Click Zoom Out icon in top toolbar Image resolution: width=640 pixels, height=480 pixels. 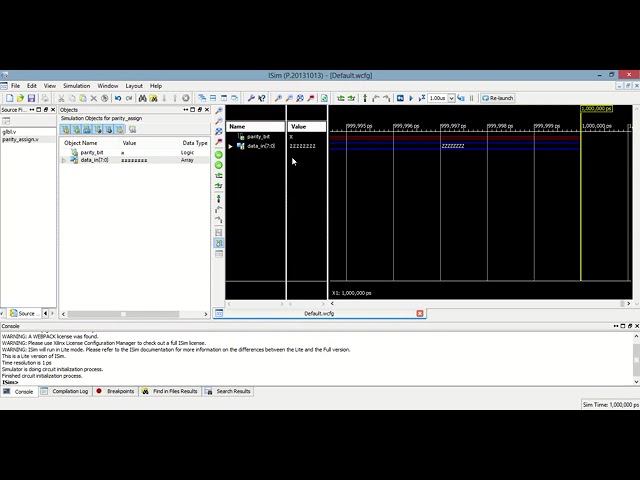click(289, 98)
